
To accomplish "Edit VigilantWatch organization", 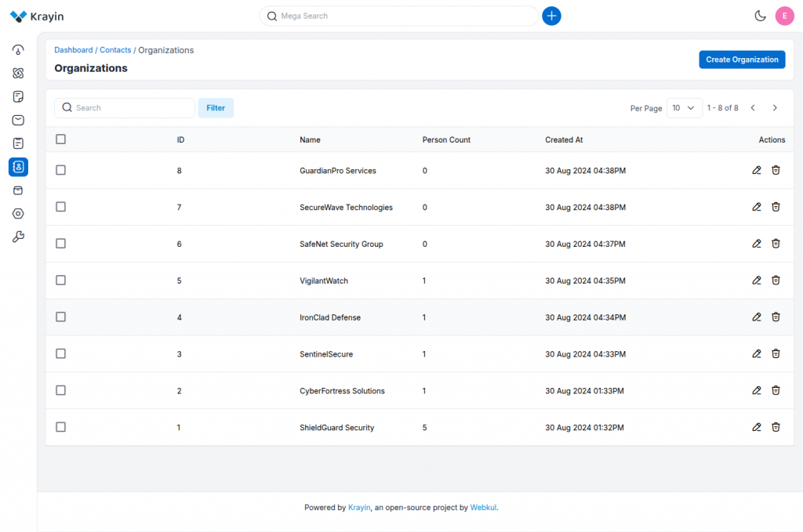I will coord(757,280).
